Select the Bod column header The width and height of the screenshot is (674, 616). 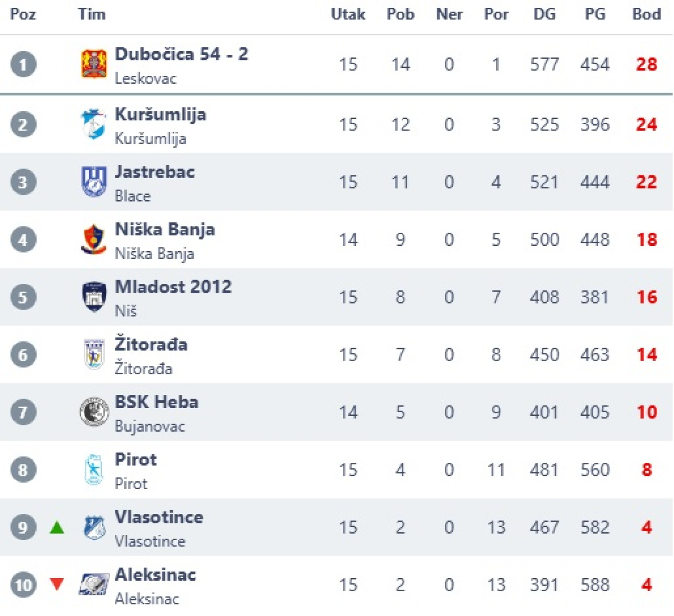646,14
